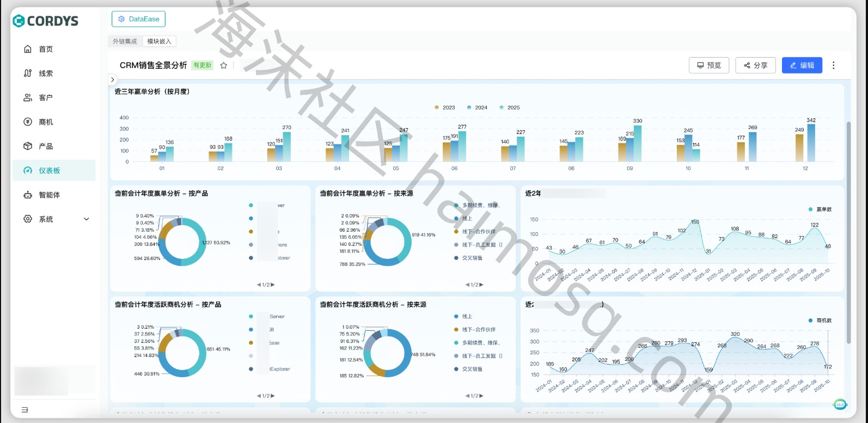Open the chat assistant icon bottom-right
868x423 pixels.
[840, 404]
